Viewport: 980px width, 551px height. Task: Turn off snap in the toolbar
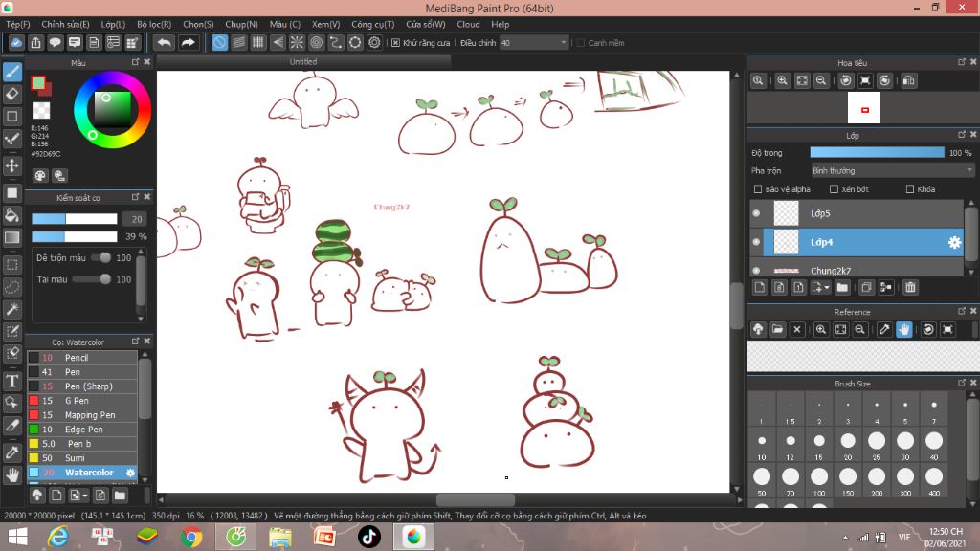(x=219, y=42)
